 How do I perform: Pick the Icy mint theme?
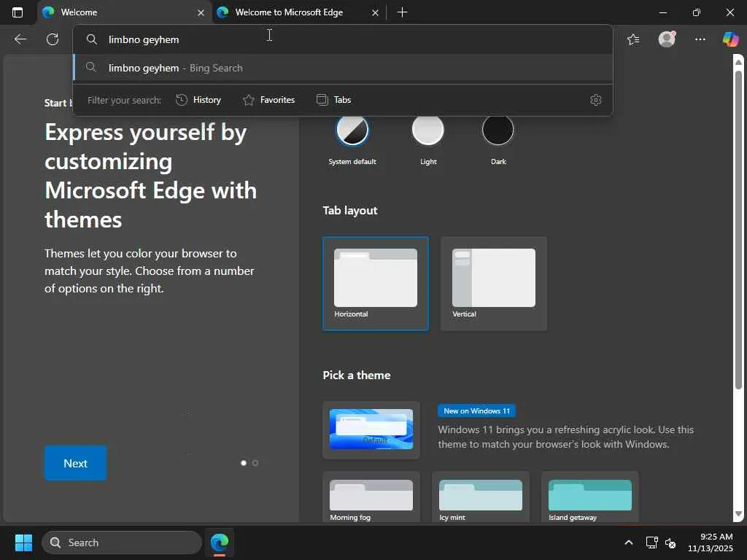pos(480,497)
